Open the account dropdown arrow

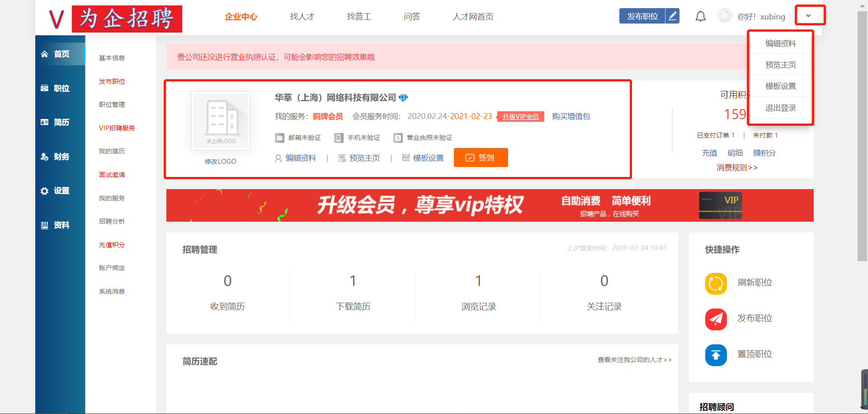coord(808,15)
